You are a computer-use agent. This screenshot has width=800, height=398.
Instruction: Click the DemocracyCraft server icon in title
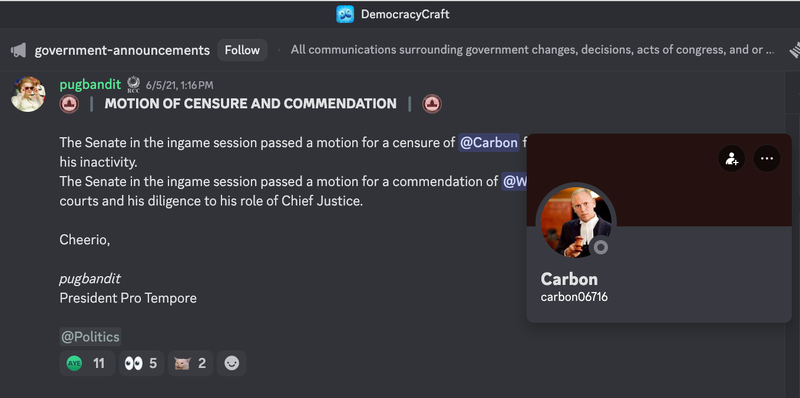[345, 14]
